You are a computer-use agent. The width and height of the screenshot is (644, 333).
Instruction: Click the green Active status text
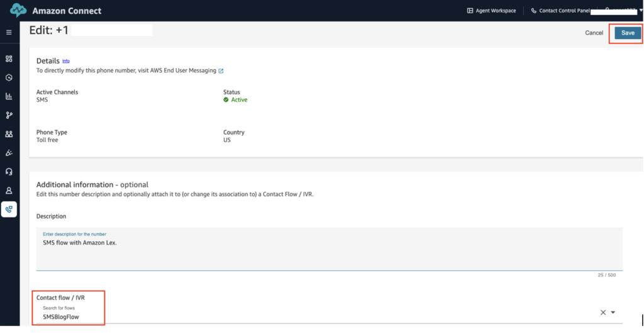239,100
